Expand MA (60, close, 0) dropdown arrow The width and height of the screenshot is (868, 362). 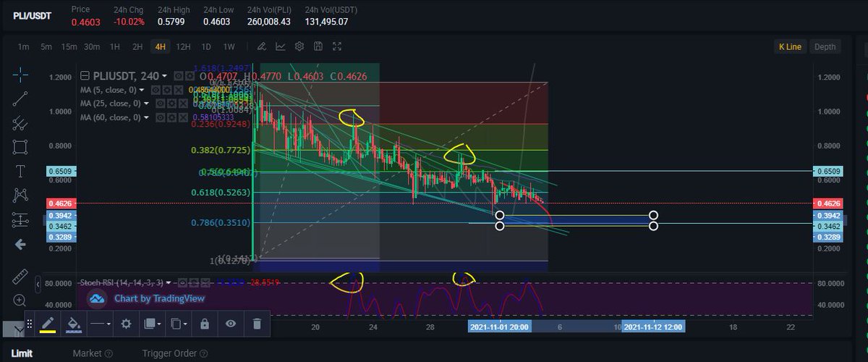tap(146, 117)
